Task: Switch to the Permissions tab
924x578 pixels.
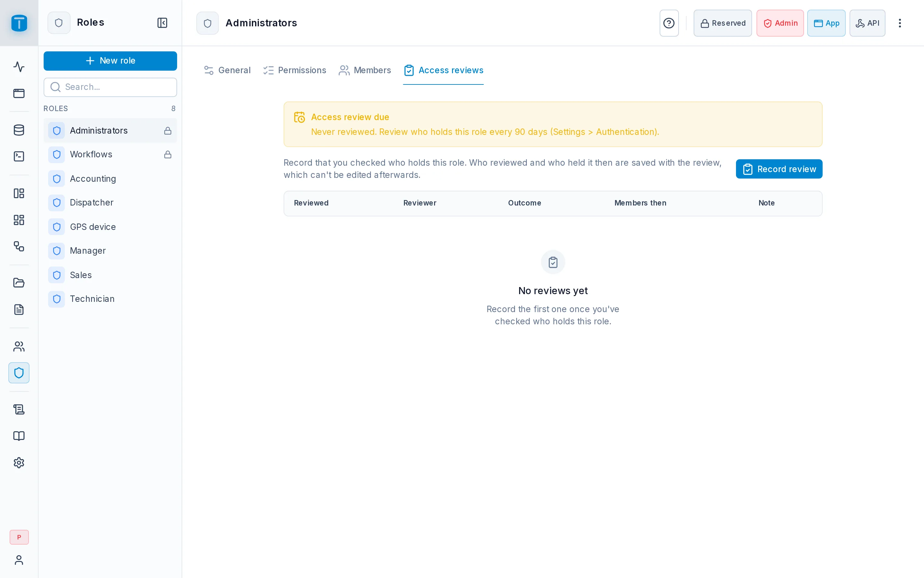Action: (295, 70)
